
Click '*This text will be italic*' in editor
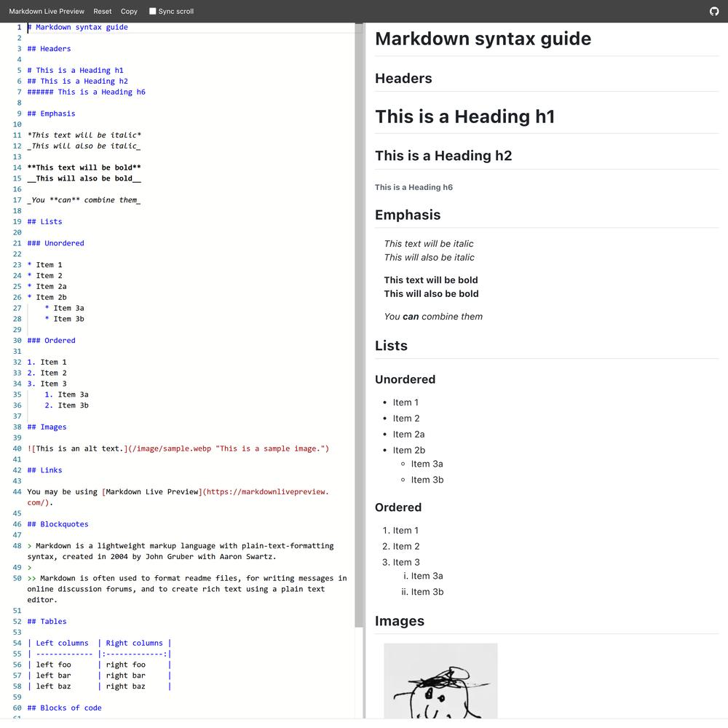(84, 135)
